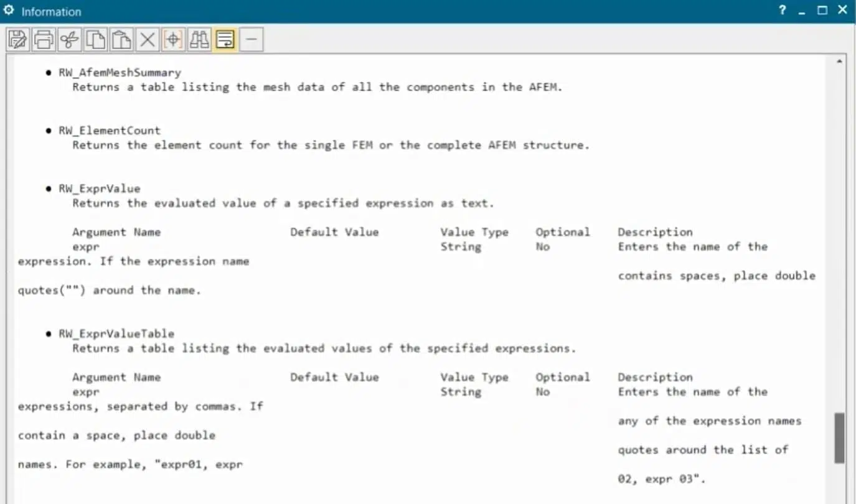Click text '02, expr 03".'

click(x=662, y=479)
